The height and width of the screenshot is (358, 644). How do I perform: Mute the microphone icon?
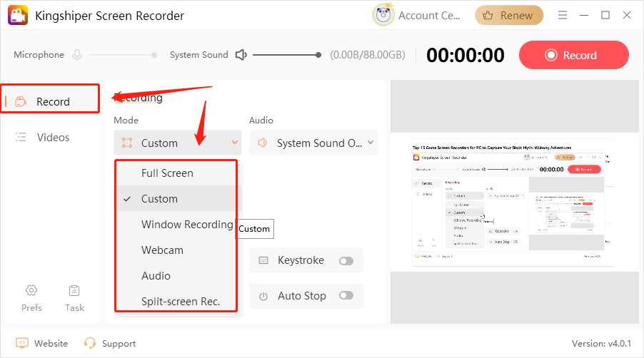[77, 54]
